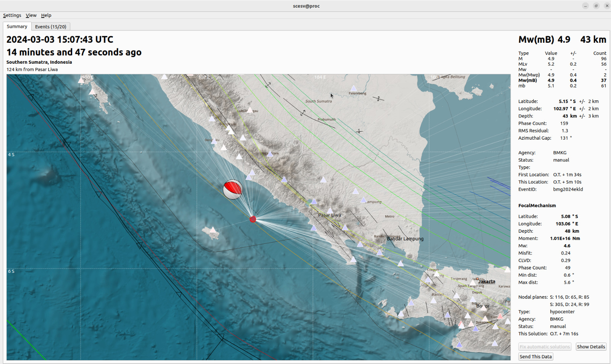Screen dimensions: 611x364
Task: Click the red epicenter dot on map
Action: point(252,219)
